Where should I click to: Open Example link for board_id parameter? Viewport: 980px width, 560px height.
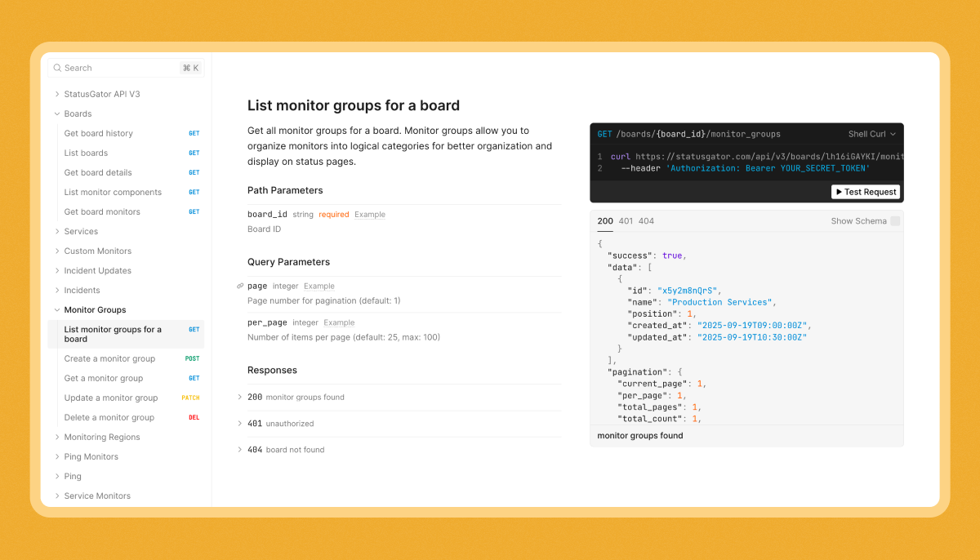click(x=370, y=215)
